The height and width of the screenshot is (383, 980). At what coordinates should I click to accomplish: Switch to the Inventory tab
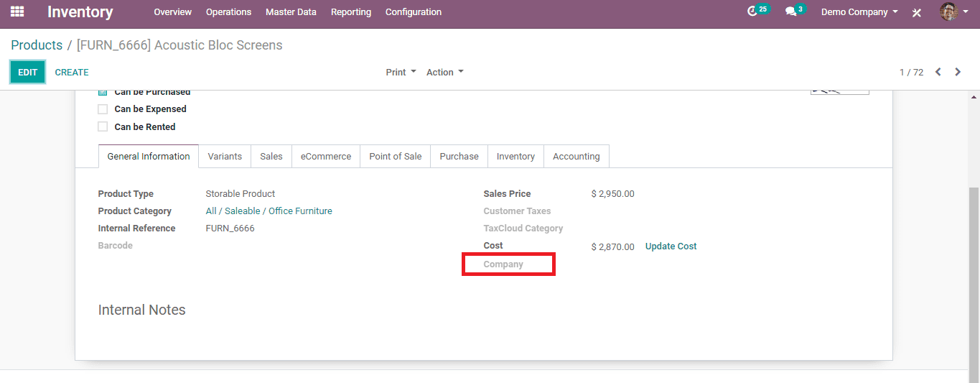(515, 156)
